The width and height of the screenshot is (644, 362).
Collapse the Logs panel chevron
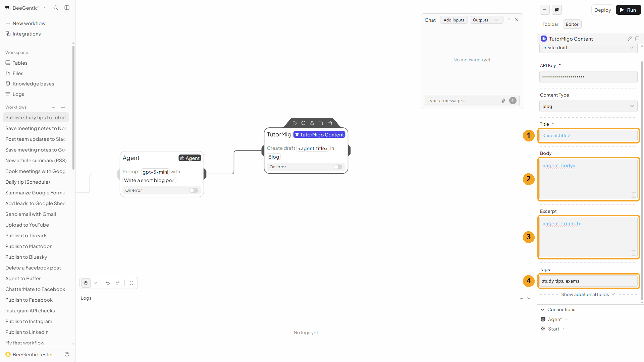click(529, 298)
